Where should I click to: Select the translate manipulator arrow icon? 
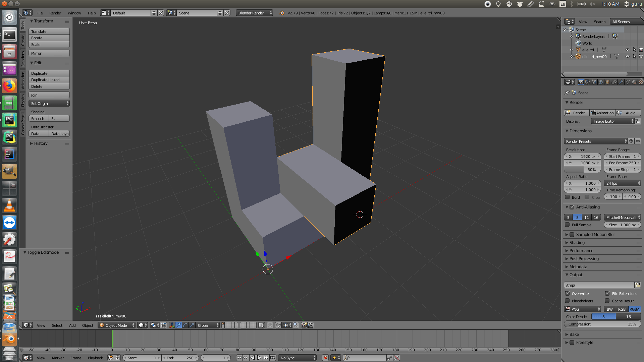click(178, 325)
